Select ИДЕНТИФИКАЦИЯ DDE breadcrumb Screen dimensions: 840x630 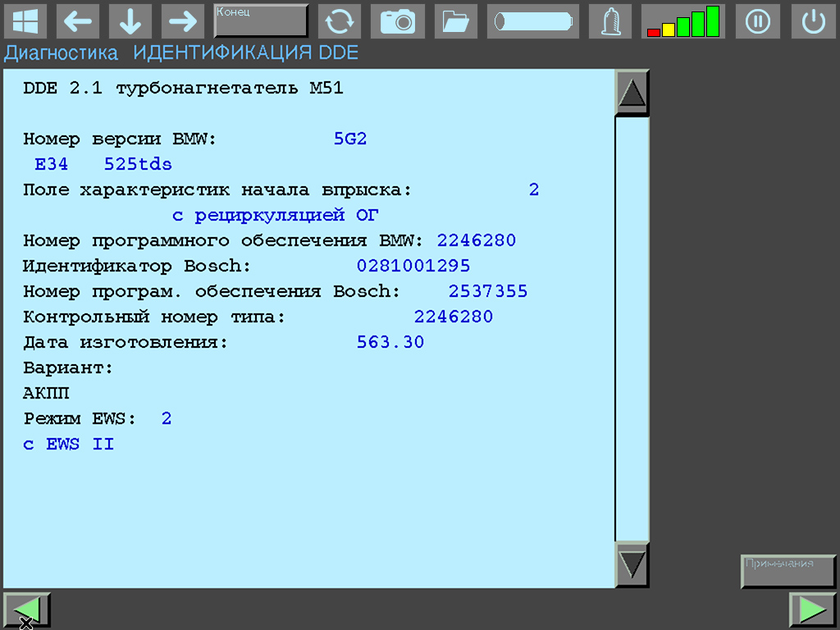246,54
